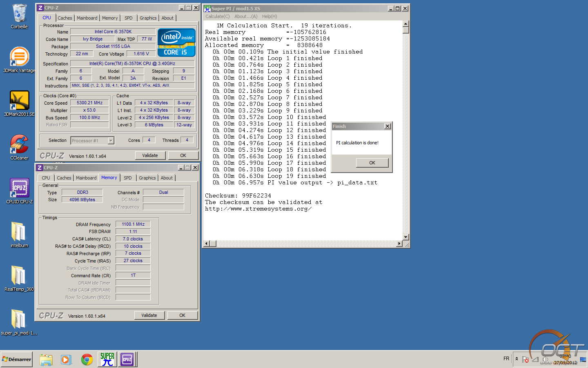
Task: Click OK in the Finish dialog
Action: 372,163
